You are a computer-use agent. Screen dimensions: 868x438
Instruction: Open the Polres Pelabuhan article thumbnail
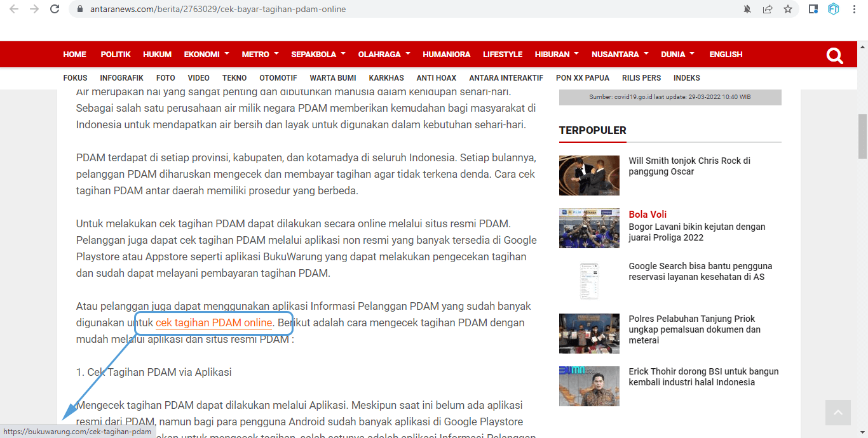(589, 333)
